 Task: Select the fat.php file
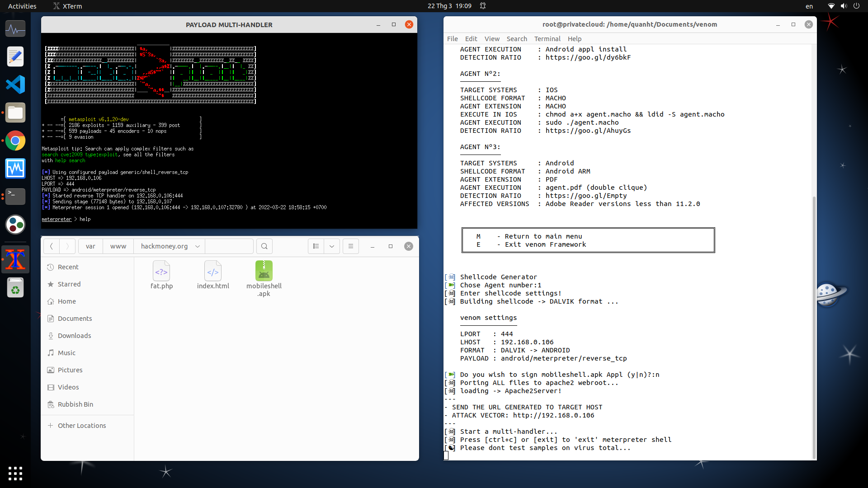(161, 275)
